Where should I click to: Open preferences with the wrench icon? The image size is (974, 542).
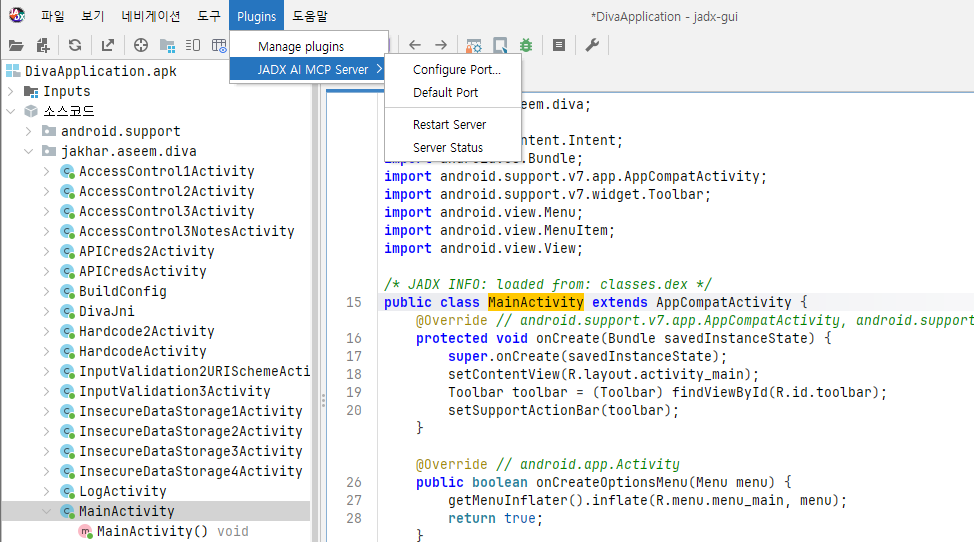coord(592,45)
